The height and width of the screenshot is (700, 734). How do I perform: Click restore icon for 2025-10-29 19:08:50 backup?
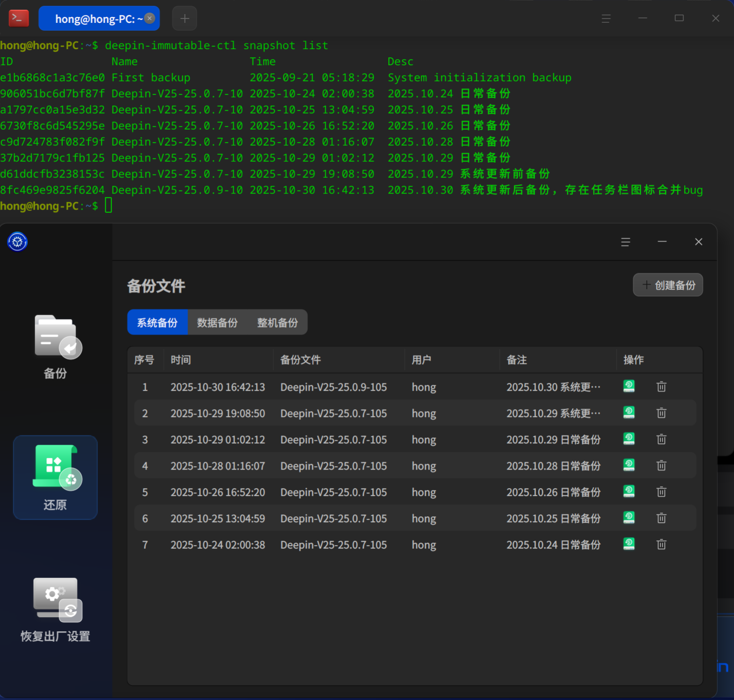pyautogui.click(x=629, y=413)
